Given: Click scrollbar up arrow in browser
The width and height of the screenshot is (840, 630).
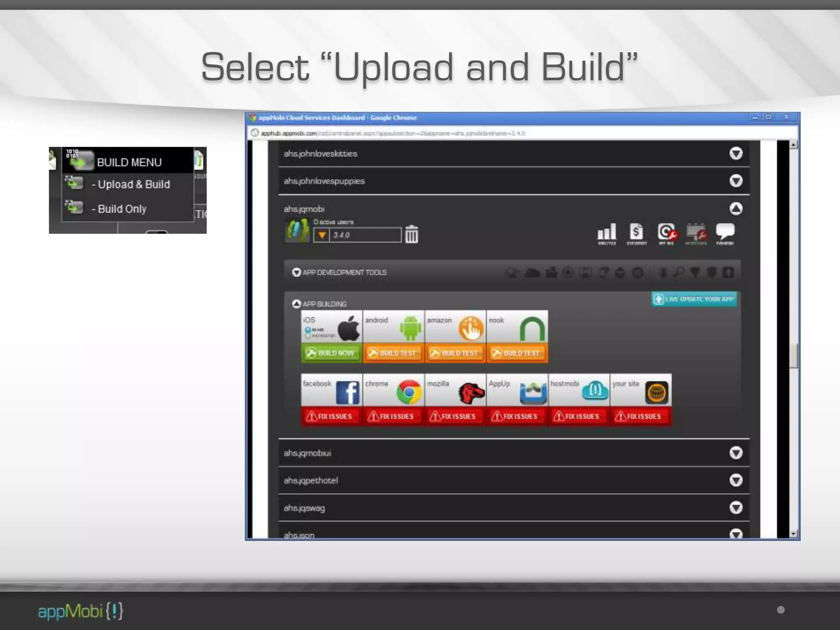Looking at the screenshot, I should (x=794, y=144).
